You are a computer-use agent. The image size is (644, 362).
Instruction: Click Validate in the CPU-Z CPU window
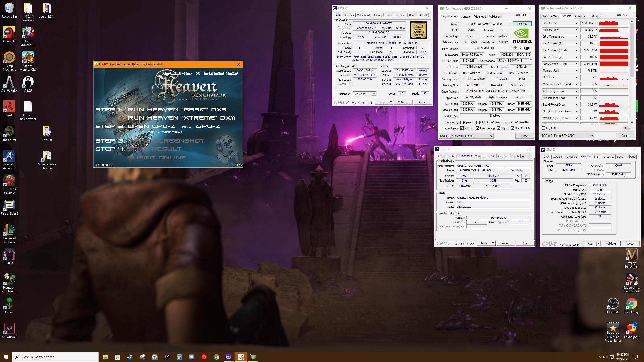pyautogui.click(x=403, y=102)
